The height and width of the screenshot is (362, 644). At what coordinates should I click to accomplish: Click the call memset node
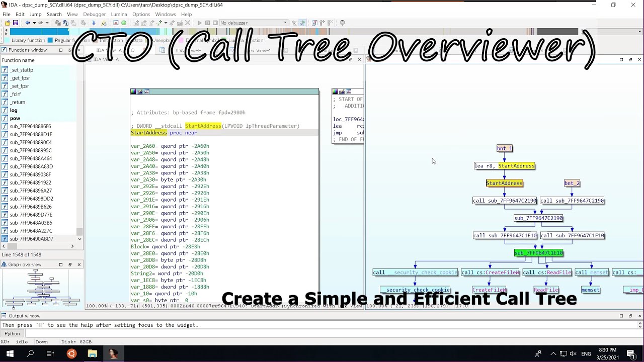592,273
